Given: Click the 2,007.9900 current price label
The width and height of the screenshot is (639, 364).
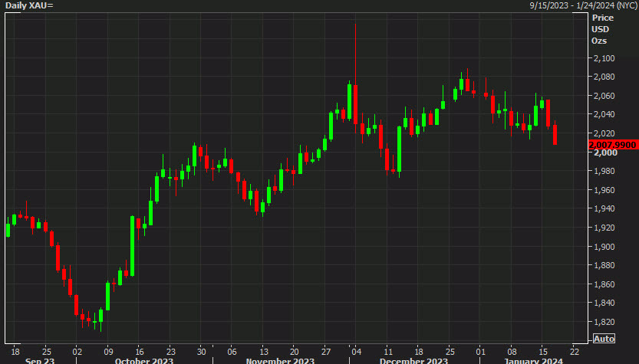Looking at the screenshot, I should click(x=612, y=145).
